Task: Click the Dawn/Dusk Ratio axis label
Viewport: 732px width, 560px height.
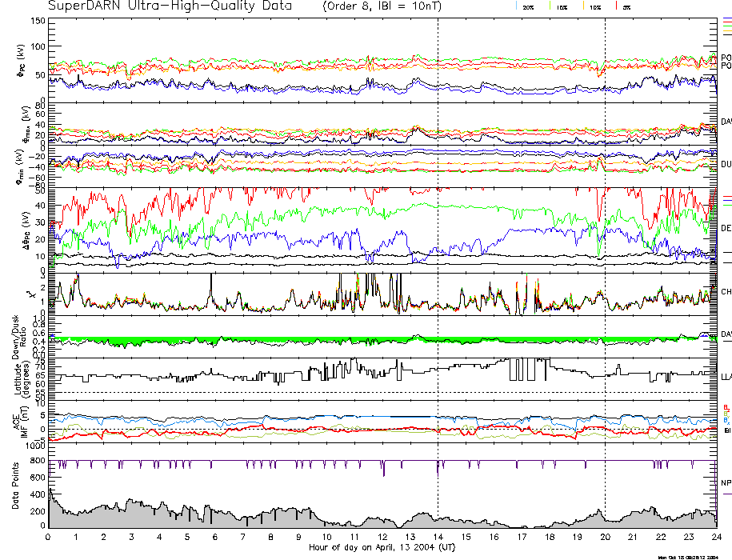Action: [x=18, y=335]
